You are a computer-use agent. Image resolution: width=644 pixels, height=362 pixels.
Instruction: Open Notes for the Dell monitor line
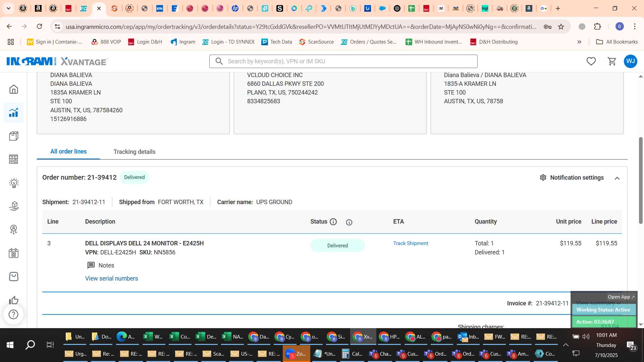(101, 265)
